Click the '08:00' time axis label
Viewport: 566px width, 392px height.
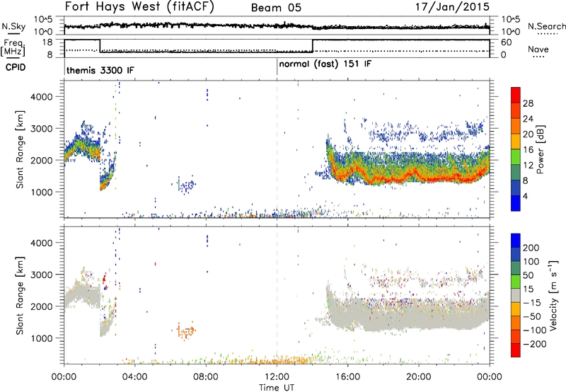(206, 377)
